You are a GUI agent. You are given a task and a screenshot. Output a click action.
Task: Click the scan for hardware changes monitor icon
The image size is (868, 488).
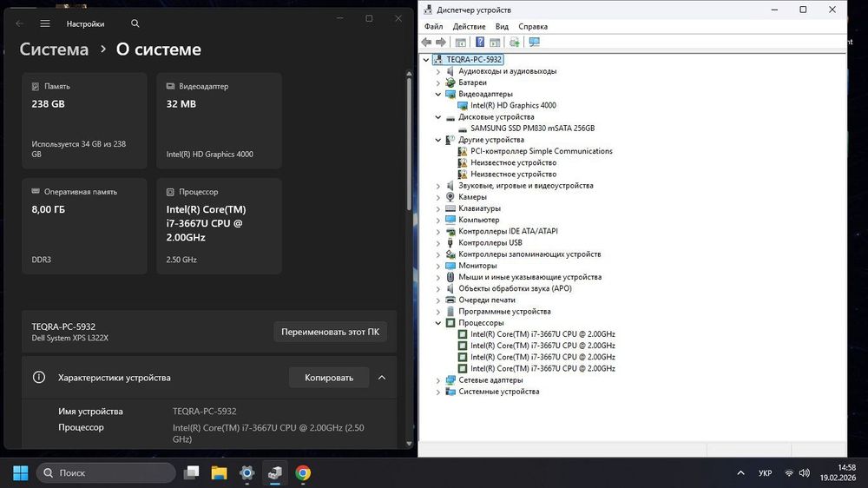pos(534,42)
